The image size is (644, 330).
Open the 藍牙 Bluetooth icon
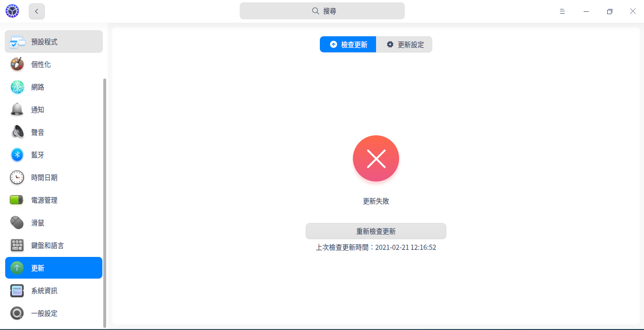coord(17,155)
